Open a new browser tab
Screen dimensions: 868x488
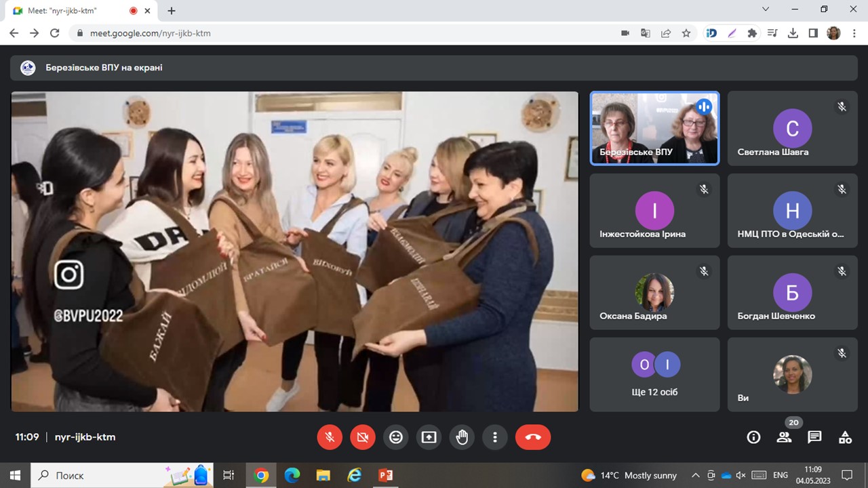click(172, 11)
